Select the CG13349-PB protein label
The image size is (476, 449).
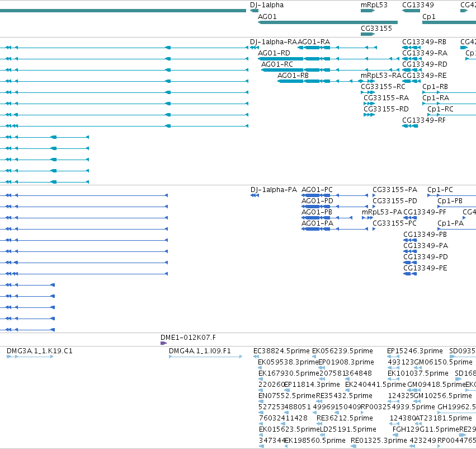pyautogui.click(x=425, y=234)
